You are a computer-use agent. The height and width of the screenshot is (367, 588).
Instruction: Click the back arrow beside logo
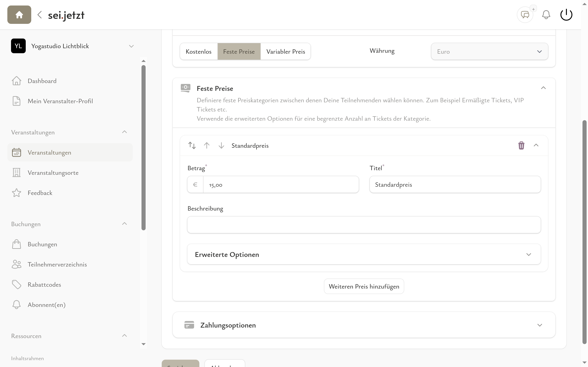tap(40, 15)
